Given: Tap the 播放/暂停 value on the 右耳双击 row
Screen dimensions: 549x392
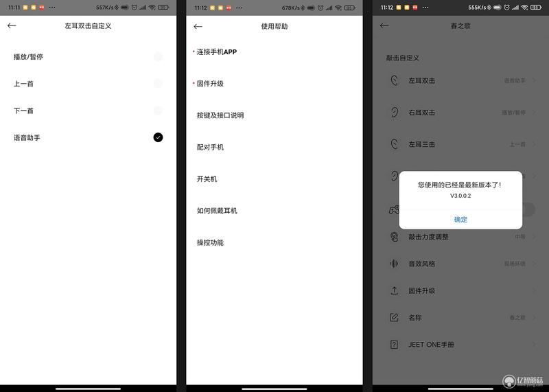Looking at the screenshot, I should coord(513,113).
